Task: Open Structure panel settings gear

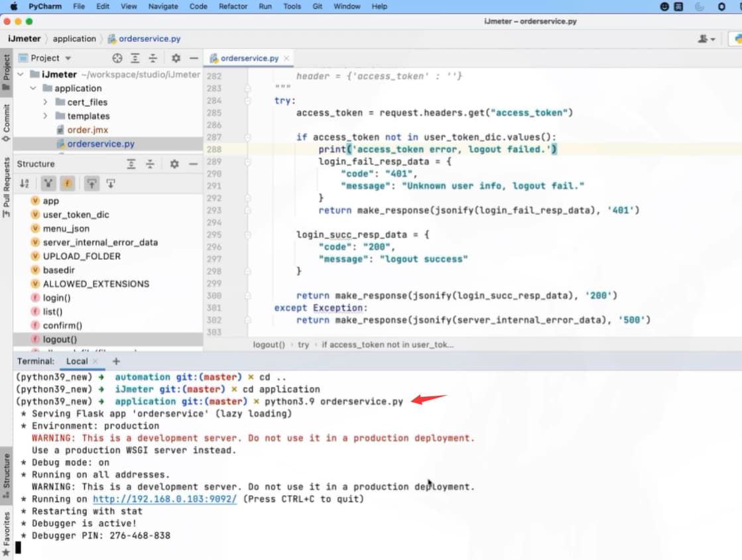Action: click(174, 164)
